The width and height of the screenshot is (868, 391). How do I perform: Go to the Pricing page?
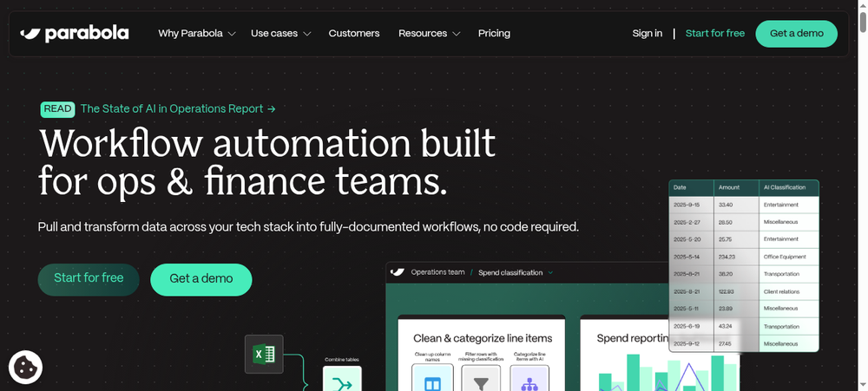495,34
